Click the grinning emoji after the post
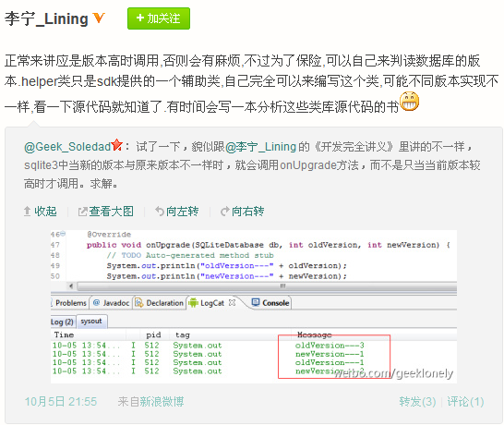The height and width of the screenshot is (425, 504). point(409,102)
